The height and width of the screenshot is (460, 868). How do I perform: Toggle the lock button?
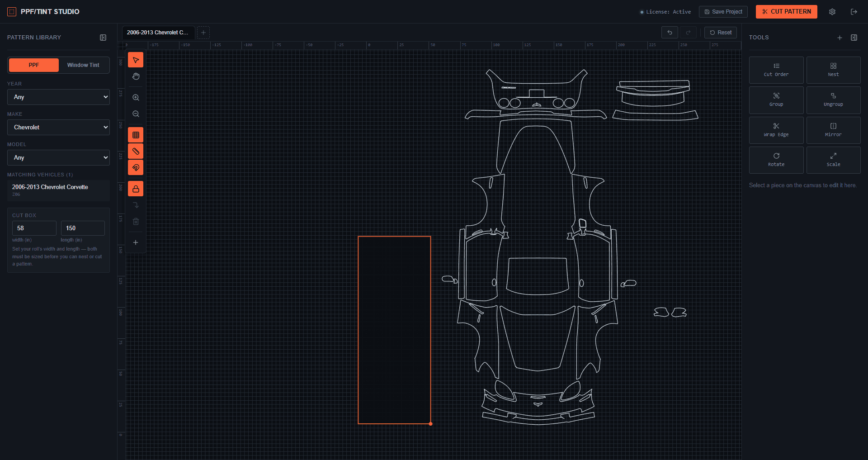point(136,189)
